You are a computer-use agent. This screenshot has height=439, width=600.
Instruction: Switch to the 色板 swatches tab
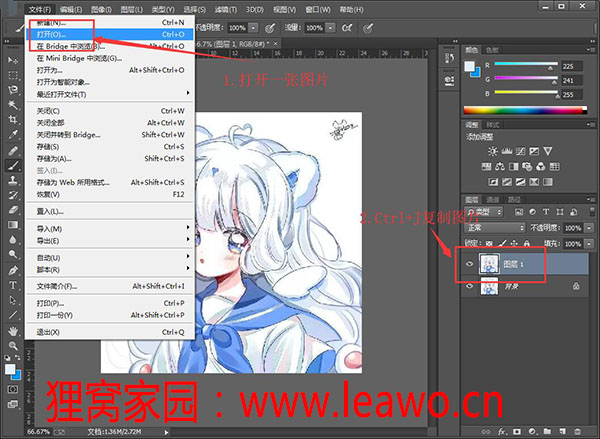tap(492, 50)
